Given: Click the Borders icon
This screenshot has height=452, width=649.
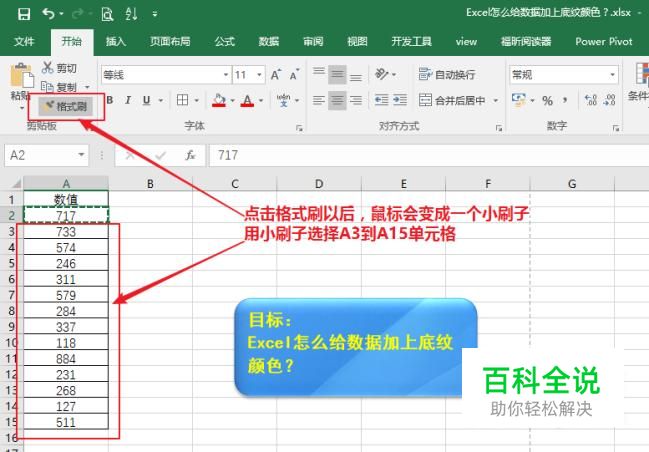Looking at the screenshot, I should (x=182, y=100).
